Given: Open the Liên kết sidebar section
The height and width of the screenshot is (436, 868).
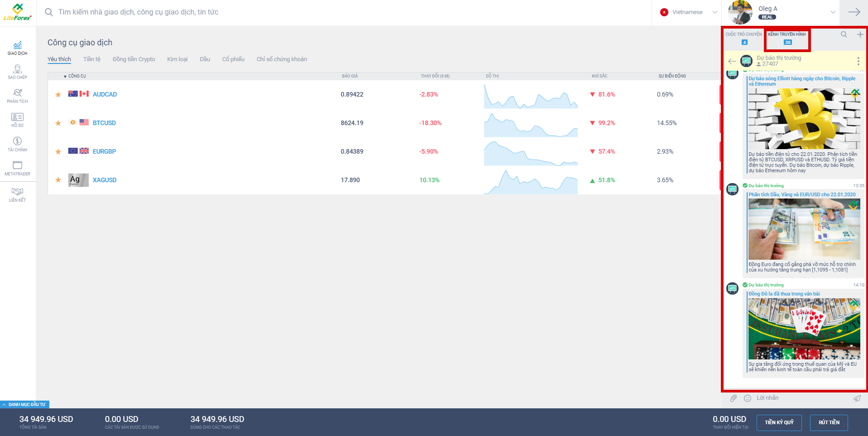Looking at the screenshot, I should point(17,195).
